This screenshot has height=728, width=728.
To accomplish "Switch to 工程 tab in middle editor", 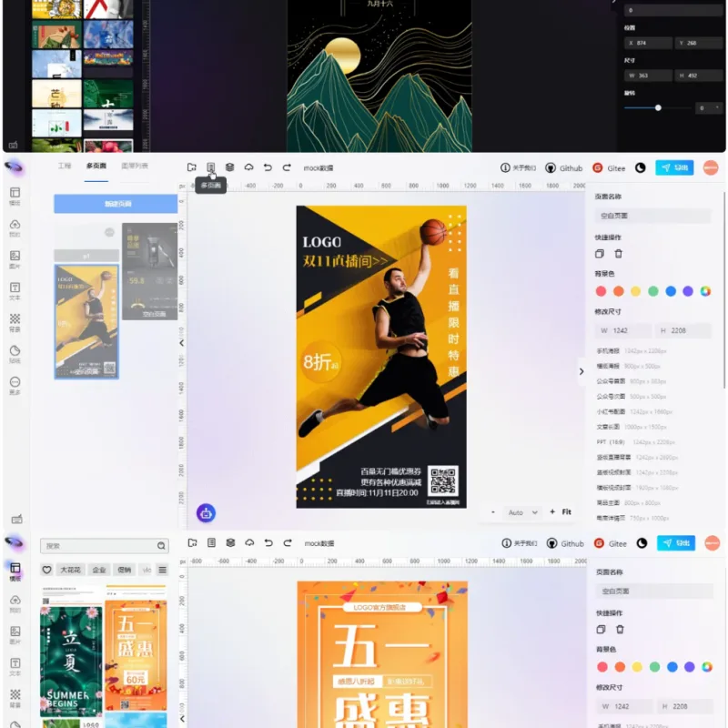I will click(x=65, y=166).
